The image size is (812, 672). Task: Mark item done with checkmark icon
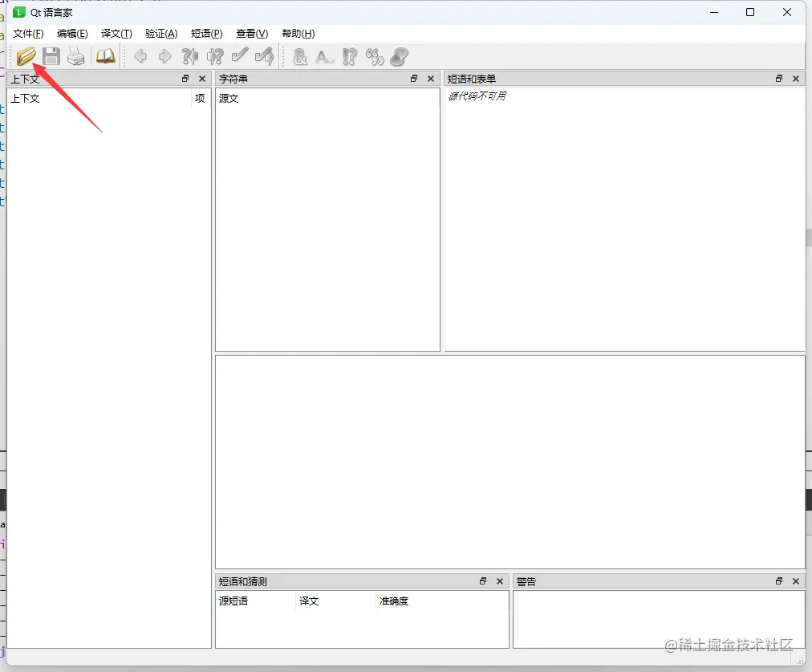(x=240, y=55)
